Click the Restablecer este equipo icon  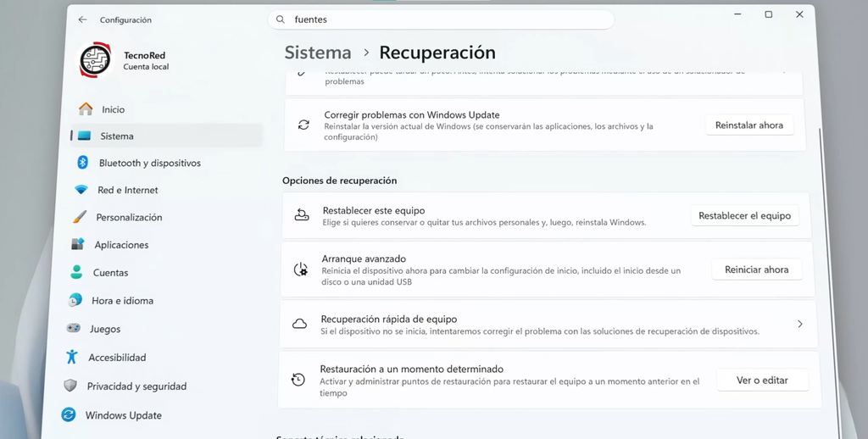click(302, 215)
